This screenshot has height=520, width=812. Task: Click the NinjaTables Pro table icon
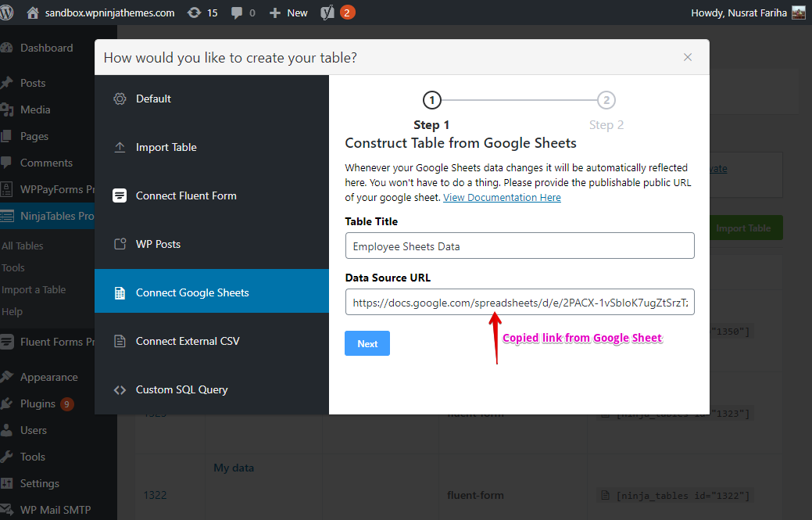pyautogui.click(x=7, y=216)
